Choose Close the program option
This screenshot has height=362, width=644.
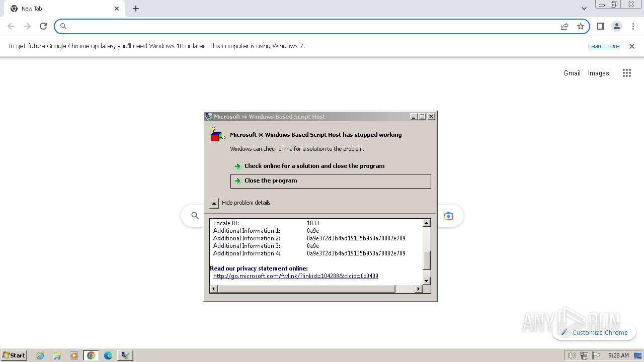331,181
